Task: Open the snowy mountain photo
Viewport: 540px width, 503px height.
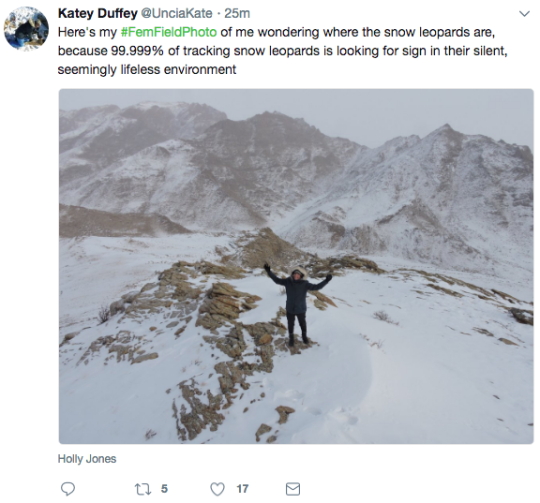Action: [296, 266]
